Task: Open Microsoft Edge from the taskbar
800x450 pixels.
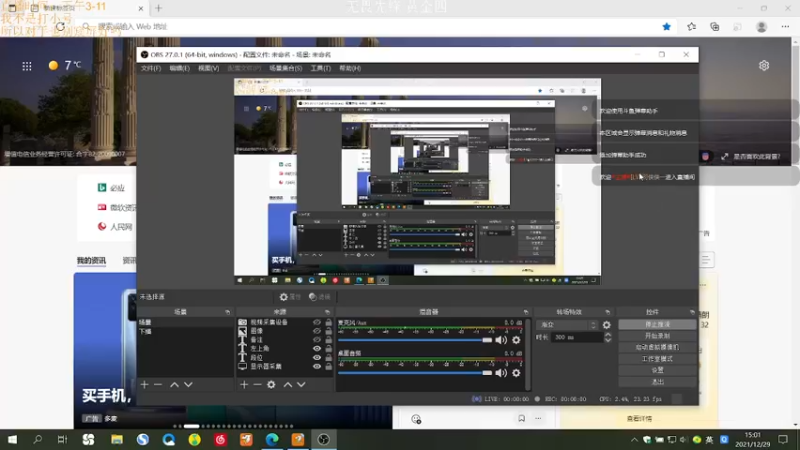Action: (x=272, y=440)
